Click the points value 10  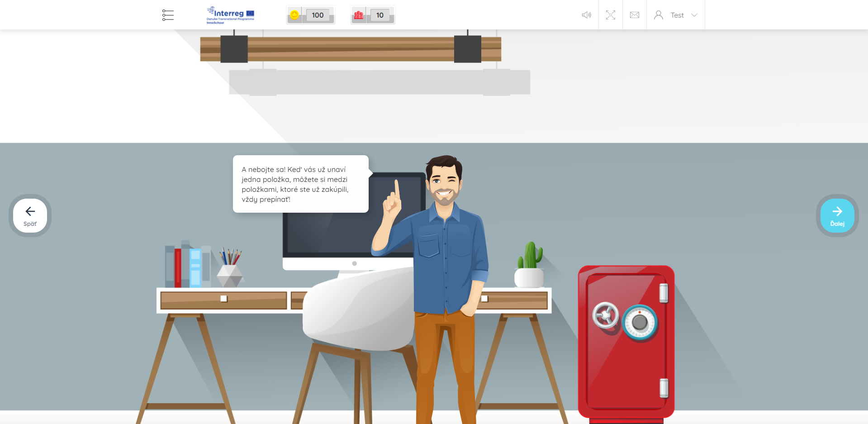[x=379, y=15]
